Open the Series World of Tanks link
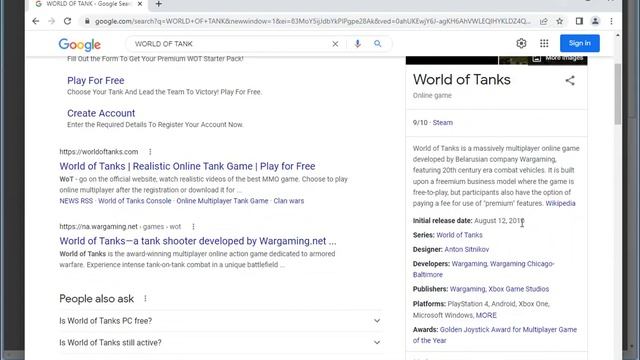The width and height of the screenshot is (640, 360). coord(459,235)
